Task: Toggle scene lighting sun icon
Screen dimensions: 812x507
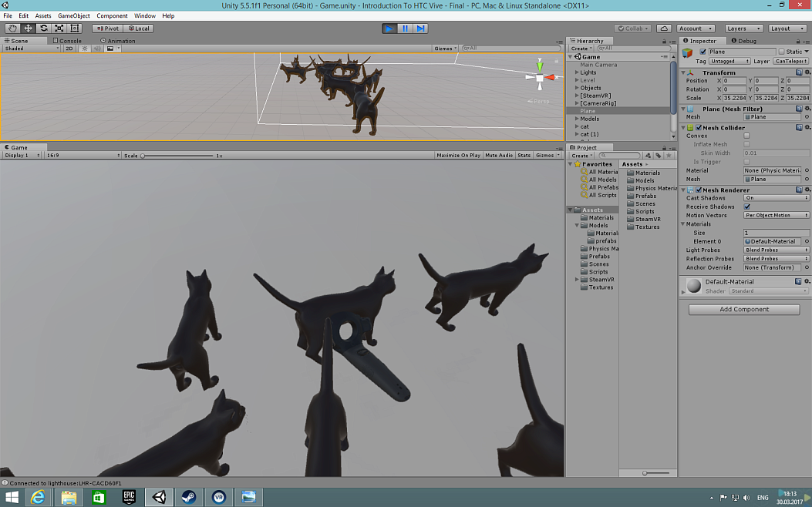Action: click(x=85, y=49)
